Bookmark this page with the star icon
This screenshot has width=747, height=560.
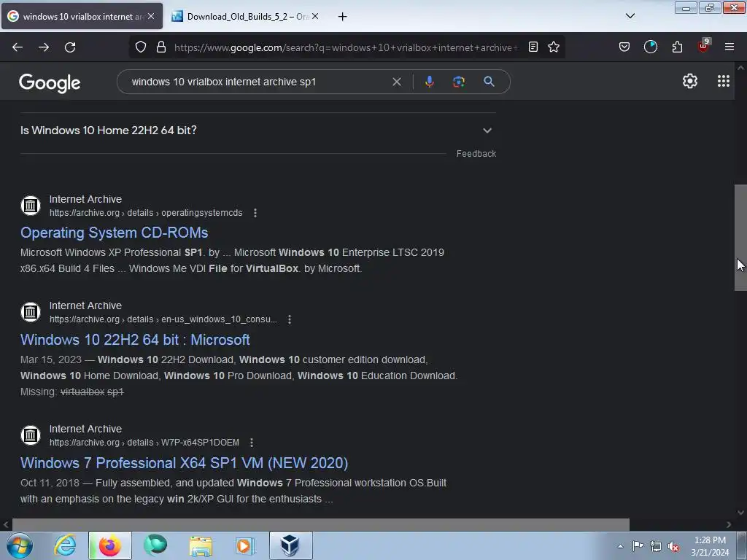pyautogui.click(x=554, y=47)
